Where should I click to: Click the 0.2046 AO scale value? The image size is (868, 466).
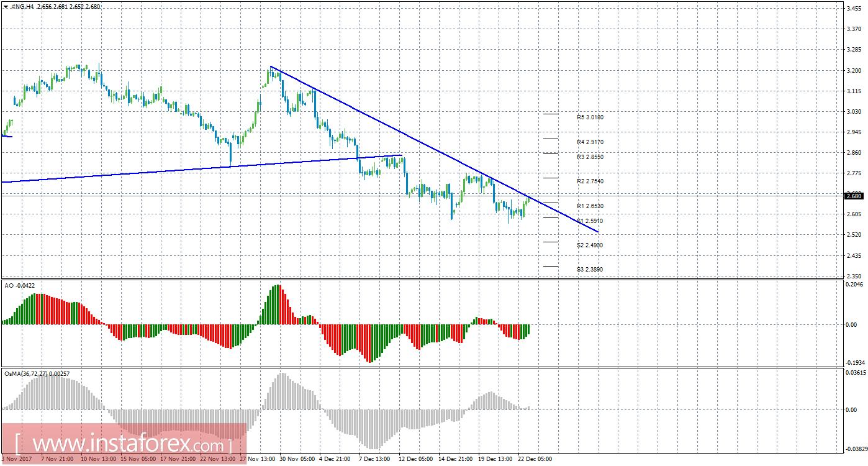(855, 284)
